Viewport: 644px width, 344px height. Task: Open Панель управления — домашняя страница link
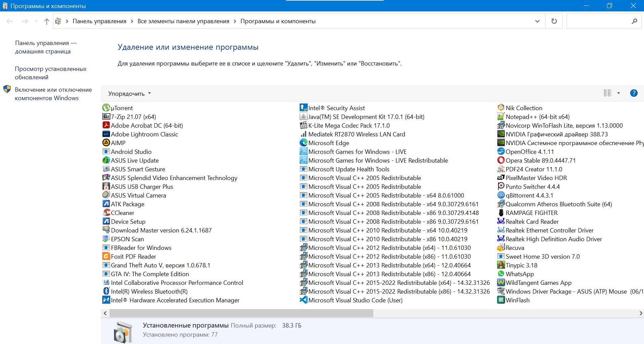coord(46,47)
